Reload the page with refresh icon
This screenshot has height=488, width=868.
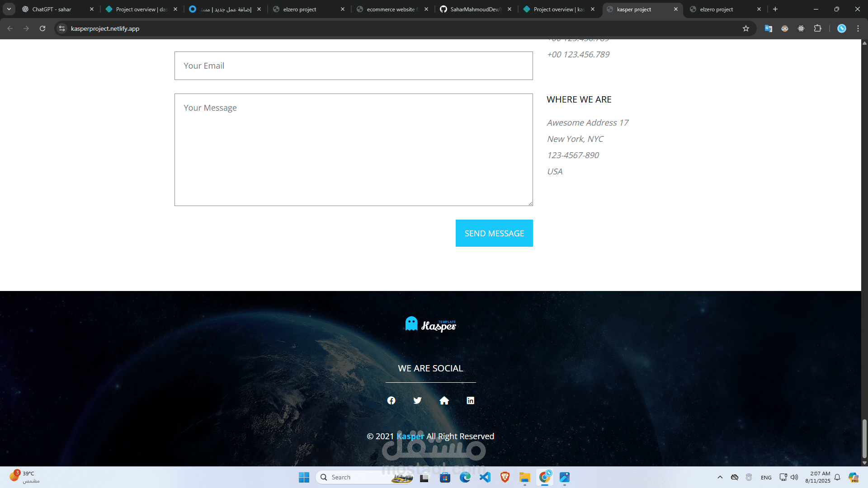pos(42,28)
